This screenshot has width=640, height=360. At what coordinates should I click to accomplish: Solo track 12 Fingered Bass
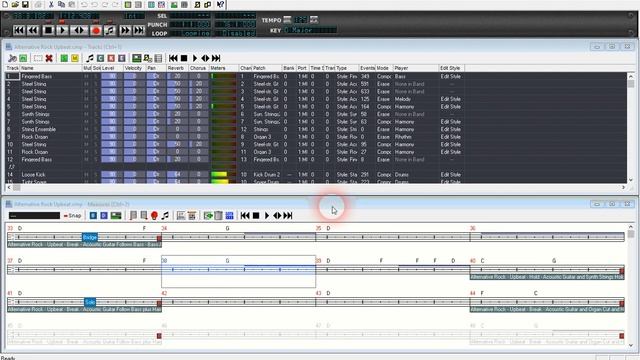point(96,160)
